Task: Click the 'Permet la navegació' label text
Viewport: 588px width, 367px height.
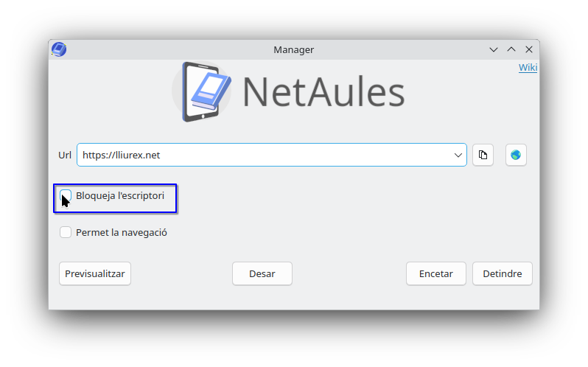Action: 122,232
